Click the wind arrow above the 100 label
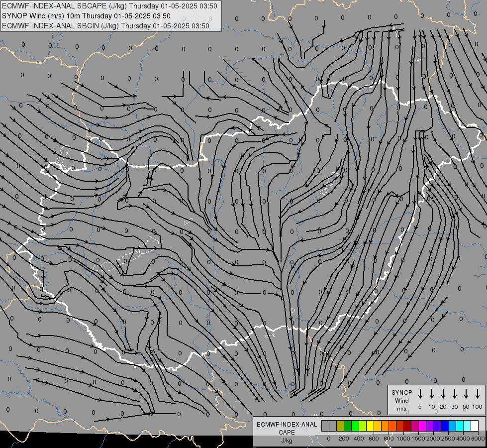487x448 pixels. pyautogui.click(x=478, y=394)
